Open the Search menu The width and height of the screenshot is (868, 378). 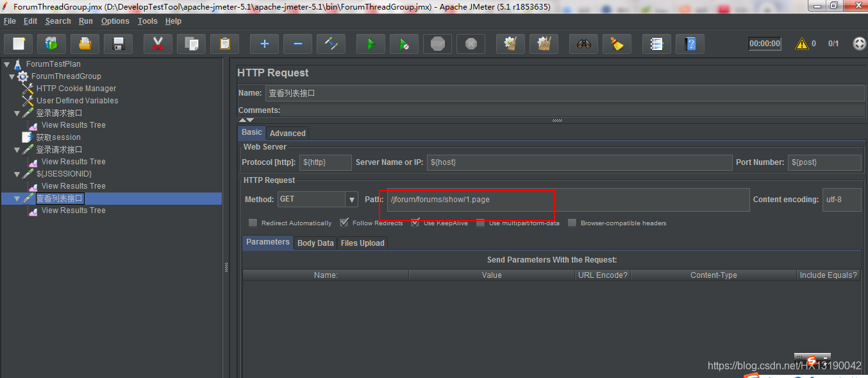tap(58, 21)
